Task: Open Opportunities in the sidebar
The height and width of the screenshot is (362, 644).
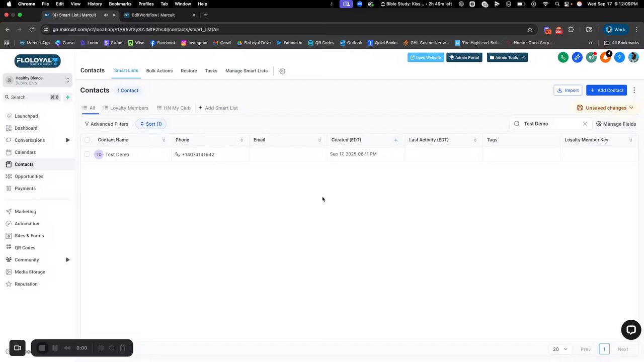Action: click(29, 176)
